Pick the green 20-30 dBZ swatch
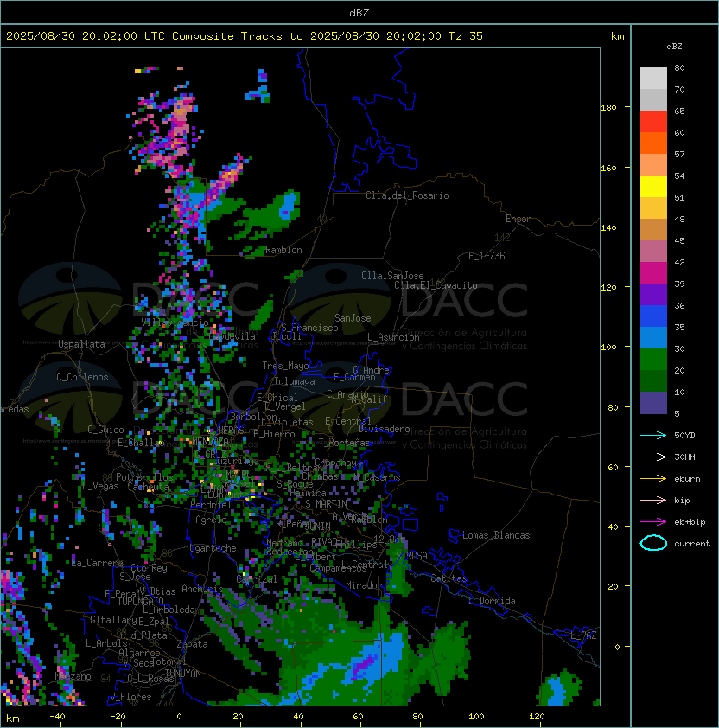Viewport: 719px width, 728px height. point(653,360)
